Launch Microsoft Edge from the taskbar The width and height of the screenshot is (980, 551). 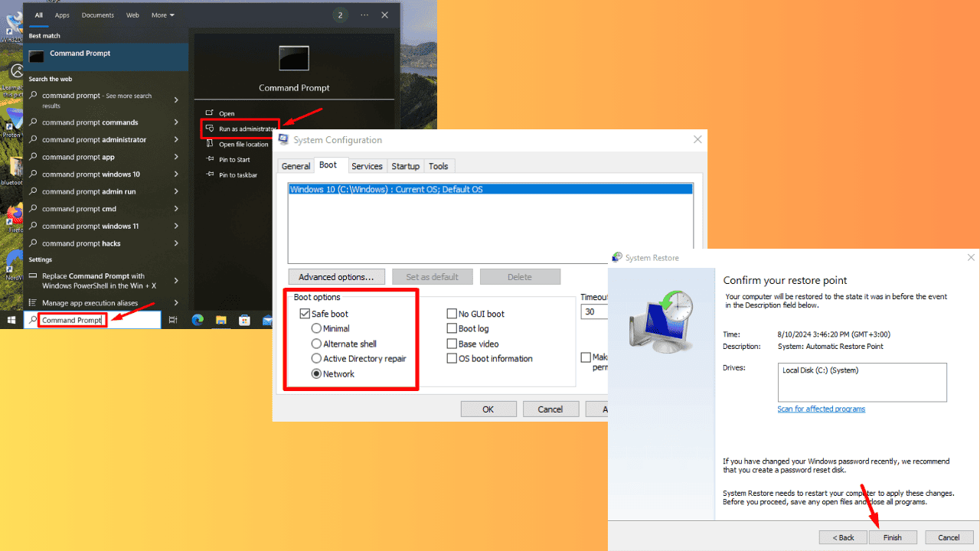tap(197, 320)
